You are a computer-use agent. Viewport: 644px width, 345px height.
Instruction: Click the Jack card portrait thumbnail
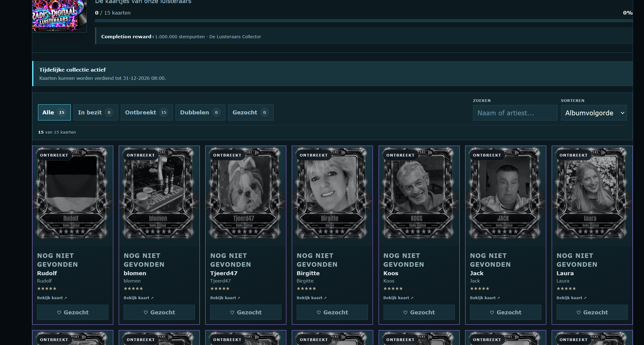coord(505,193)
